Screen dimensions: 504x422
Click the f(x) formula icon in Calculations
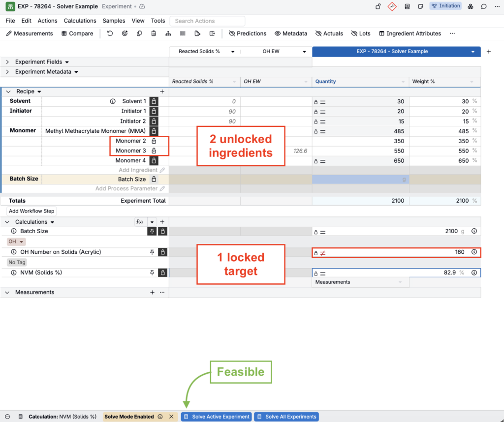pos(139,222)
